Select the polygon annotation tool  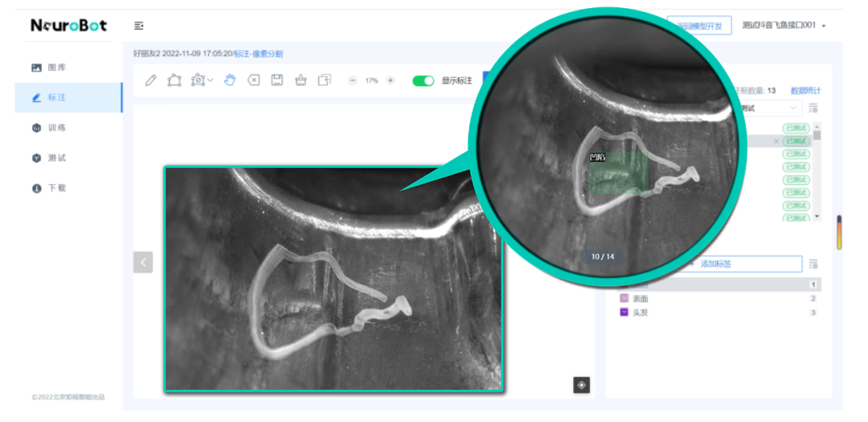(174, 80)
